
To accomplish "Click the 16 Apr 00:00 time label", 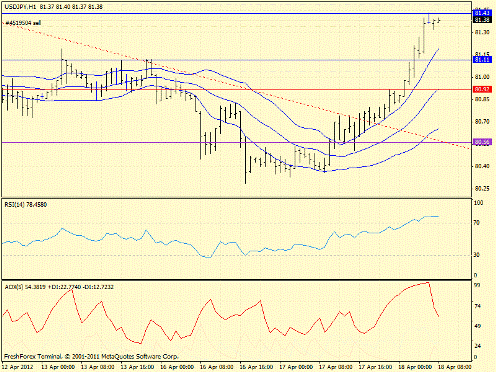I will point(177,367).
